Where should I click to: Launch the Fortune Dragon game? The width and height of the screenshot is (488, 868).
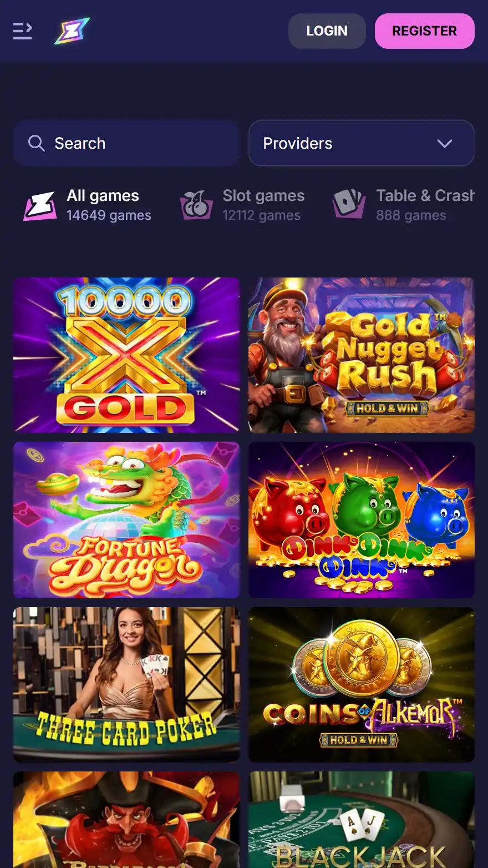[126, 519]
